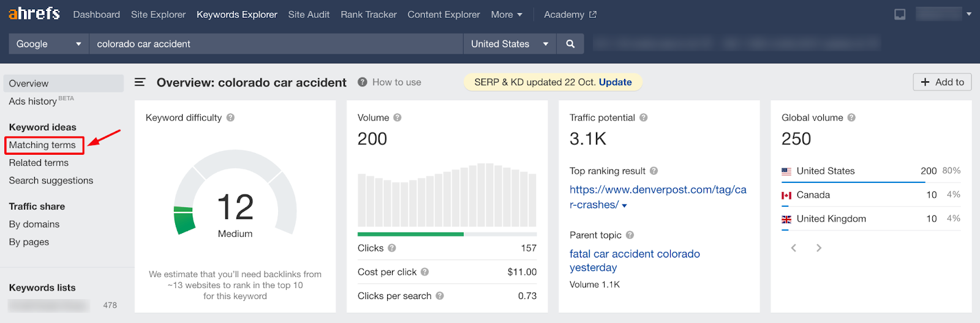Open Global volume help icon
Screen dimensions: 980x323
[851, 117]
